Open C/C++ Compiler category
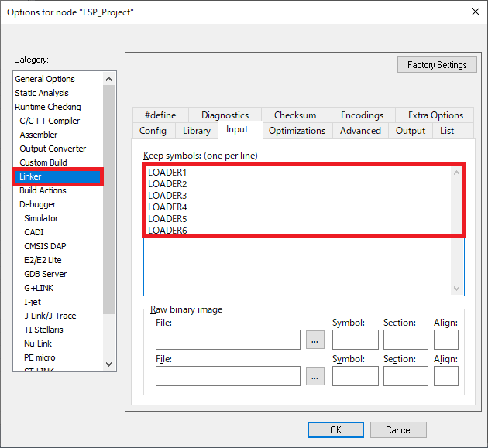 click(x=50, y=121)
